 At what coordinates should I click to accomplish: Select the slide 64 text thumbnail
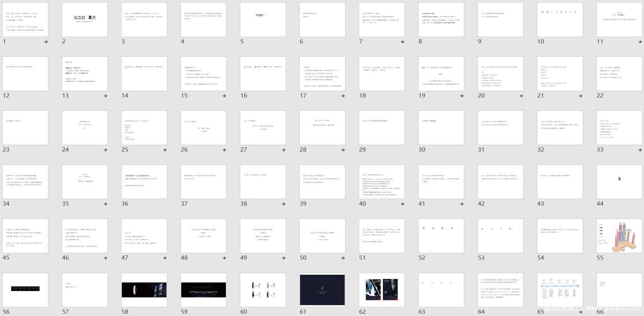(x=501, y=290)
